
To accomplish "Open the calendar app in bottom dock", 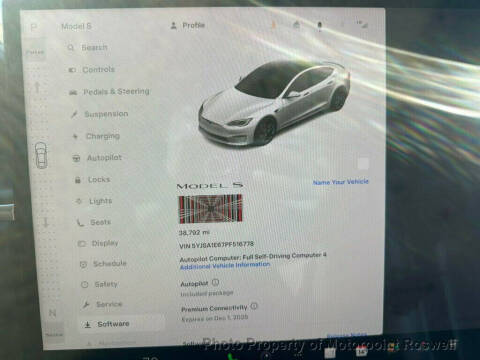I will 361,351.
